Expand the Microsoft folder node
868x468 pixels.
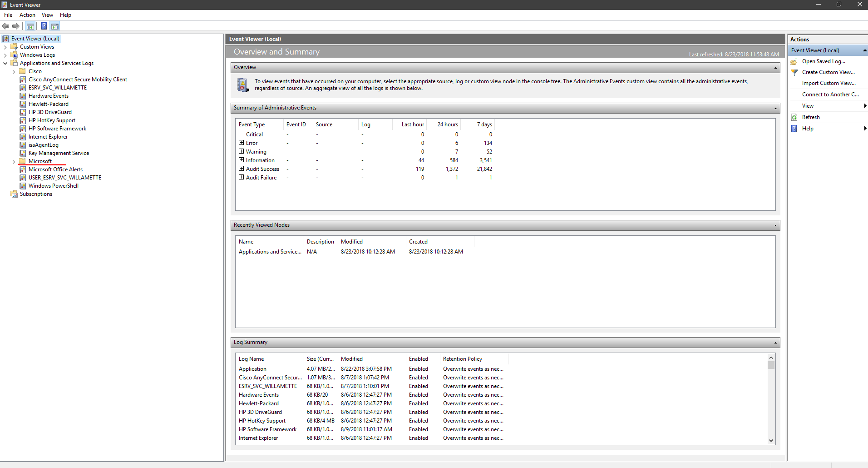click(x=14, y=161)
